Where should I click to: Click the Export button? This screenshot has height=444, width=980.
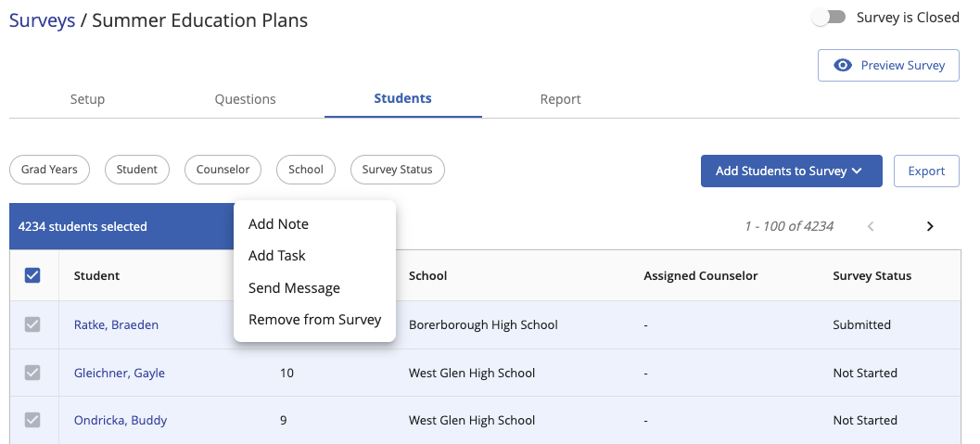(926, 171)
